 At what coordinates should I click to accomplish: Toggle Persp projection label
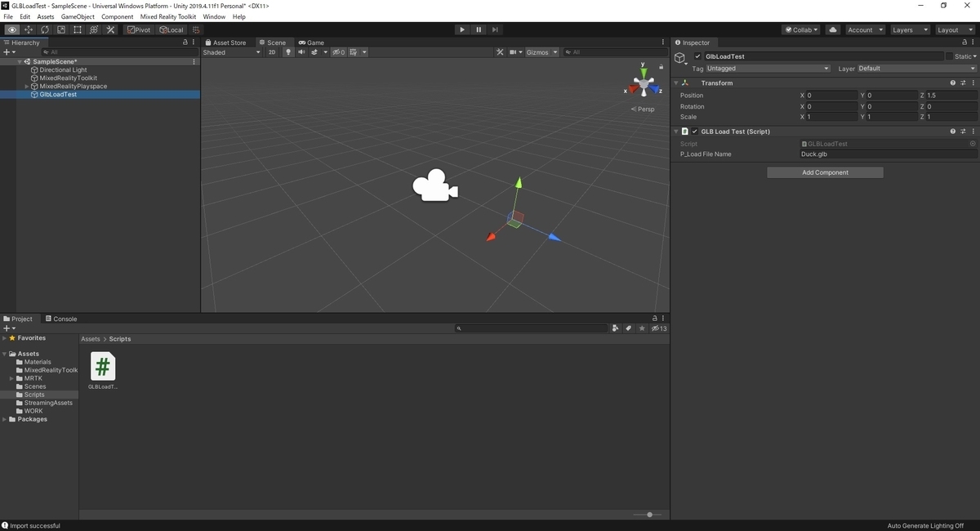(642, 109)
